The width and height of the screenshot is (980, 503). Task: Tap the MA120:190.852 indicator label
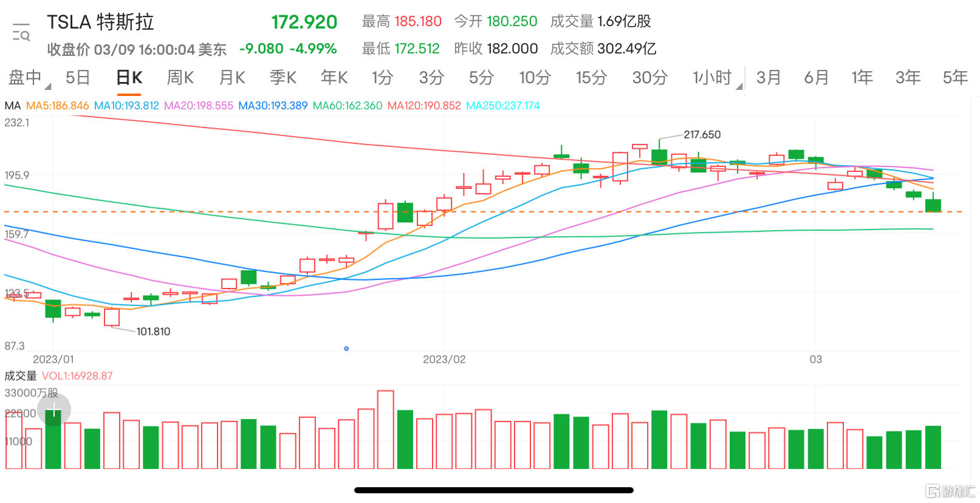click(424, 106)
